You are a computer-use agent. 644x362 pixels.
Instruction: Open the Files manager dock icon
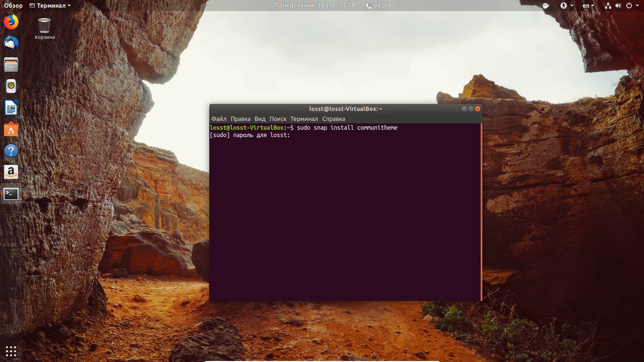11,65
